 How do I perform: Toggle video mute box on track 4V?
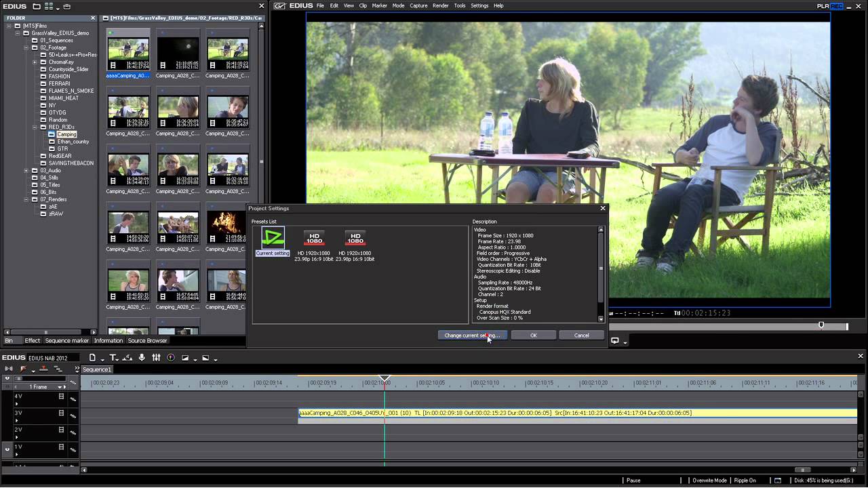tap(61, 396)
